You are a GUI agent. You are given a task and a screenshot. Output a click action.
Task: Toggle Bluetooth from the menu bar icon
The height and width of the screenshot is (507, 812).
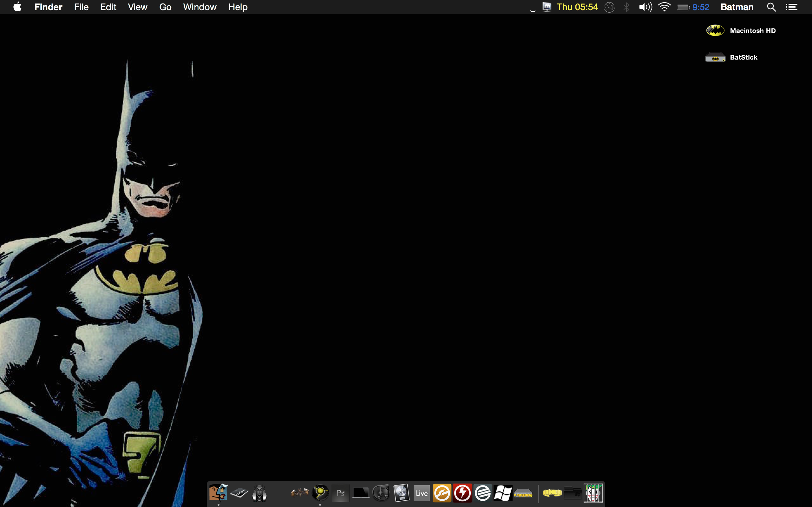pyautogui.click(x=626, y=7)
